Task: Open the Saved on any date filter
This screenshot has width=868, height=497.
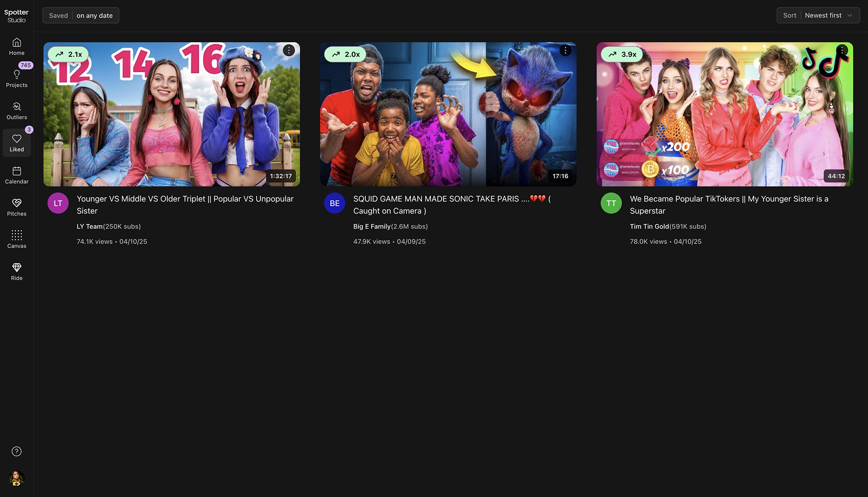Action: coord(81,15)
